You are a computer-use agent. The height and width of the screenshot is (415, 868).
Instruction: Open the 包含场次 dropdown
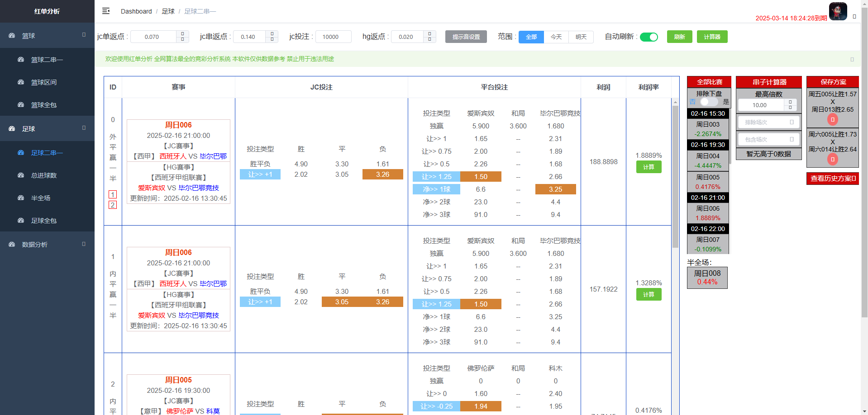[768, 140]
